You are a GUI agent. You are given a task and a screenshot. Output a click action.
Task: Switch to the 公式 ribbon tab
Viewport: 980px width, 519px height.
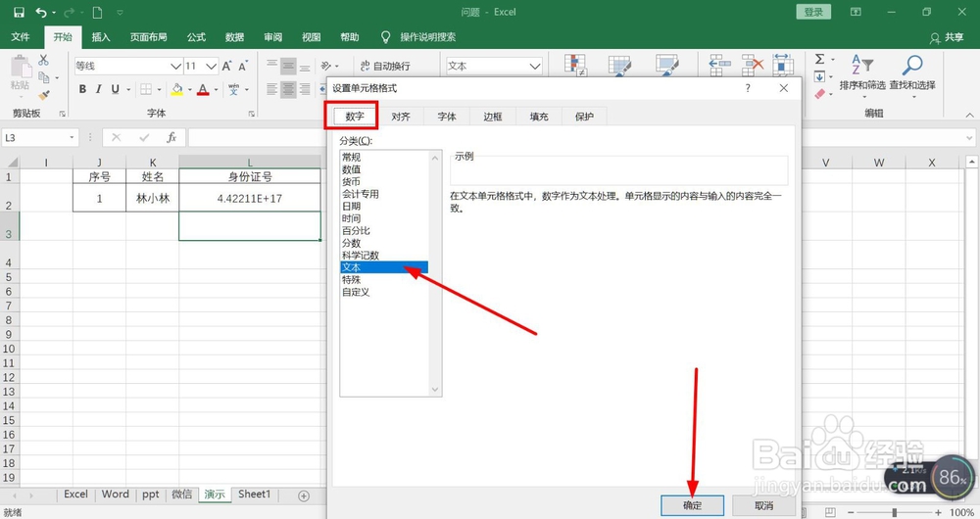(x=196, y=37)
